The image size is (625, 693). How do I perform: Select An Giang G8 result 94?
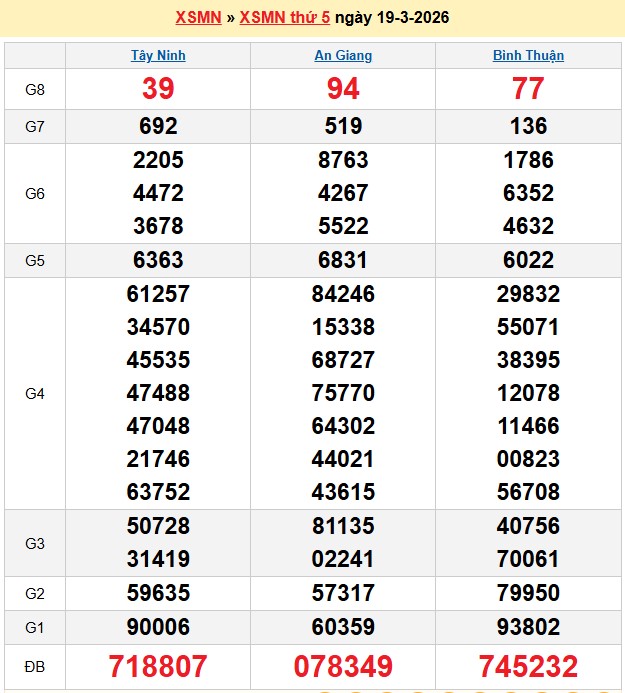343,89
